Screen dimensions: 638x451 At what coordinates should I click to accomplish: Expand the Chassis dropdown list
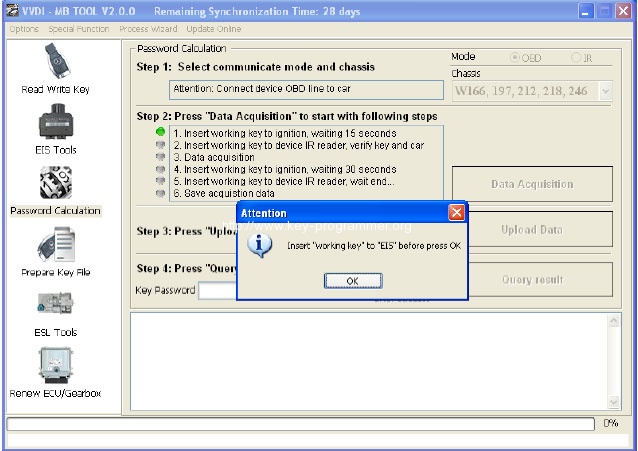(604, 91)
